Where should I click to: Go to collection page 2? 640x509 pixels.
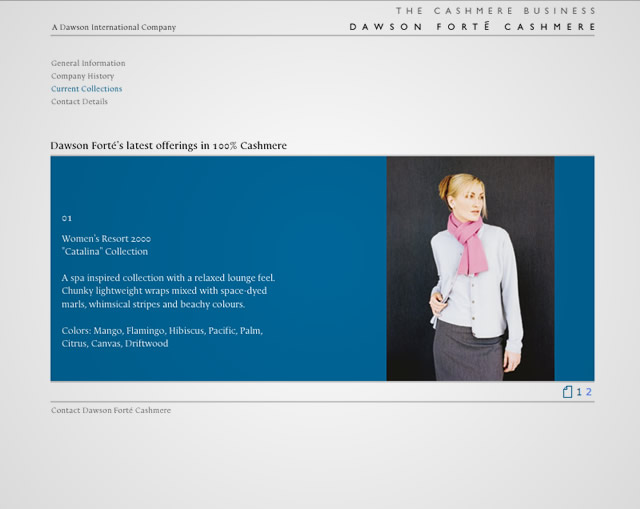tap(589, 392)
